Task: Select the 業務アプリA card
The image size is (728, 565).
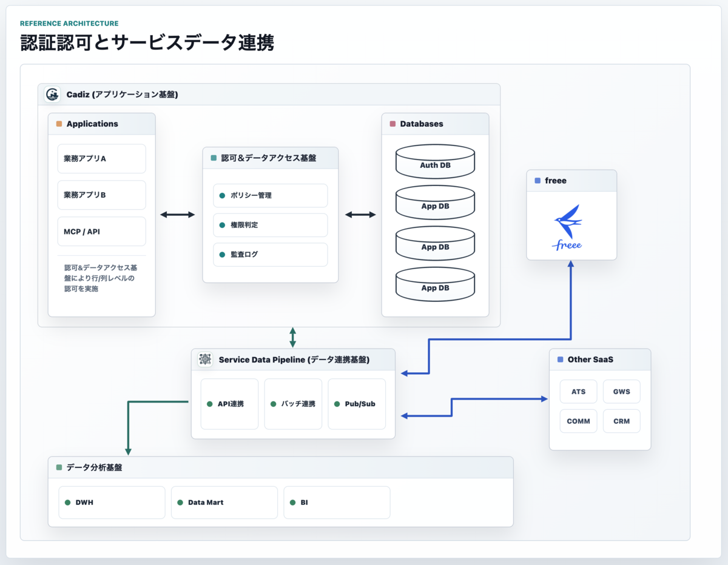Action: tap(102, 159)
